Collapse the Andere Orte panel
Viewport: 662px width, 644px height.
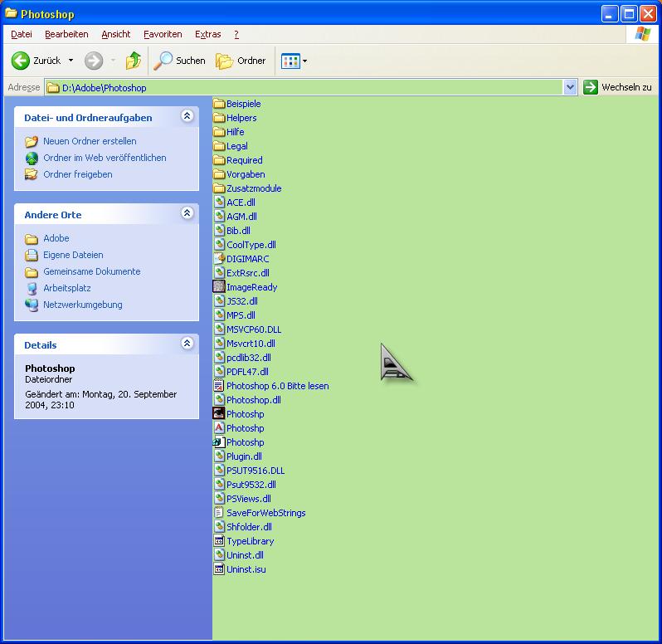[187, 212]
